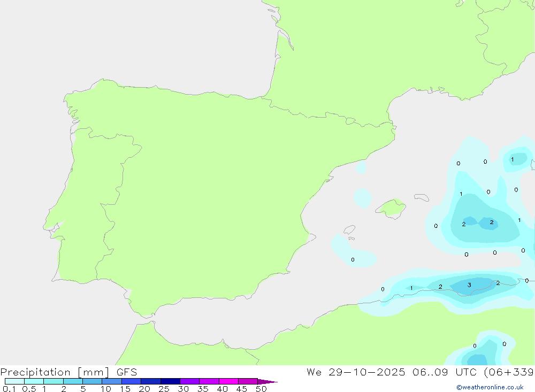Pick the 40–45 mm magenta legend swatch
The height and width of the screenshot is (392, 535).
(x=228, y=381)
